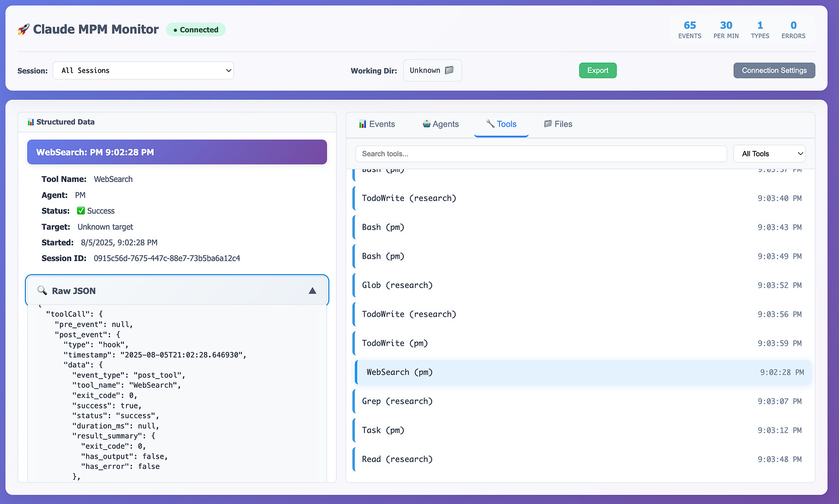Screen dimensions: 839x504
Task: Select the Bash (pm) 9:03:49 PM row
Action: pyautogui.click(x=583, y=256)
